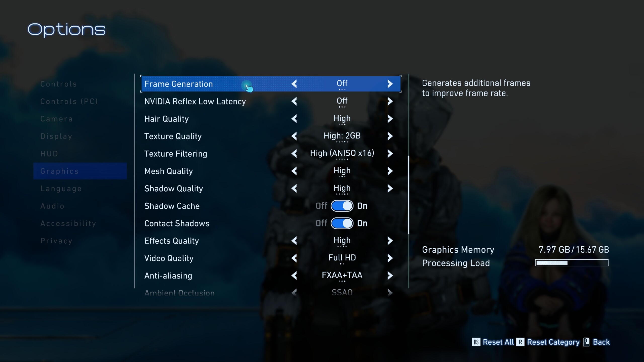
Task: Click left arrow for NVIDIA Reflex Low Latency
Action: click(294, 101)
